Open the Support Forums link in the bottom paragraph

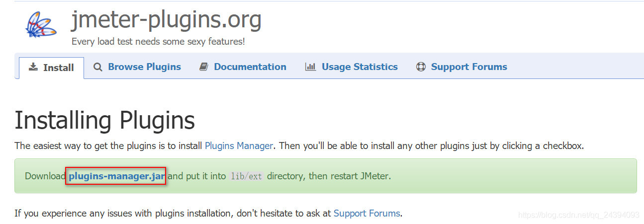point(367,214)
